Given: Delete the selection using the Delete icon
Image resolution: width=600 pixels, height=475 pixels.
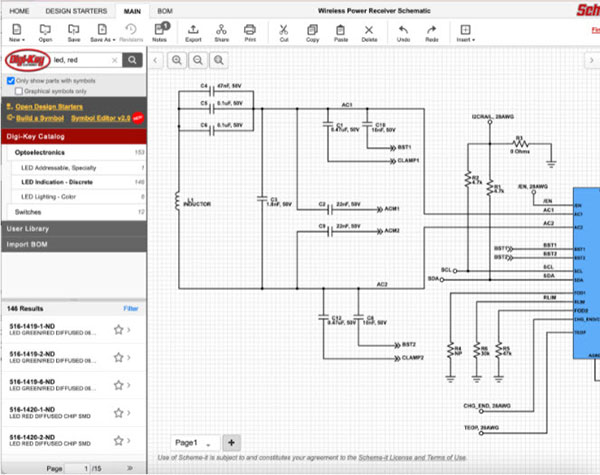Looking at the screenshot, I should 369,32.
